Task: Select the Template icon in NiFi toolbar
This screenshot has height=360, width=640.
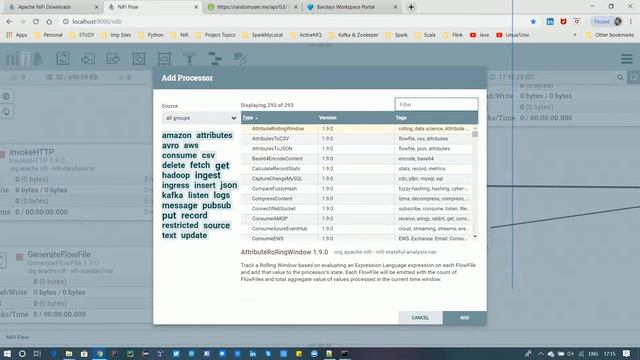Action: (x=215, y=58)
